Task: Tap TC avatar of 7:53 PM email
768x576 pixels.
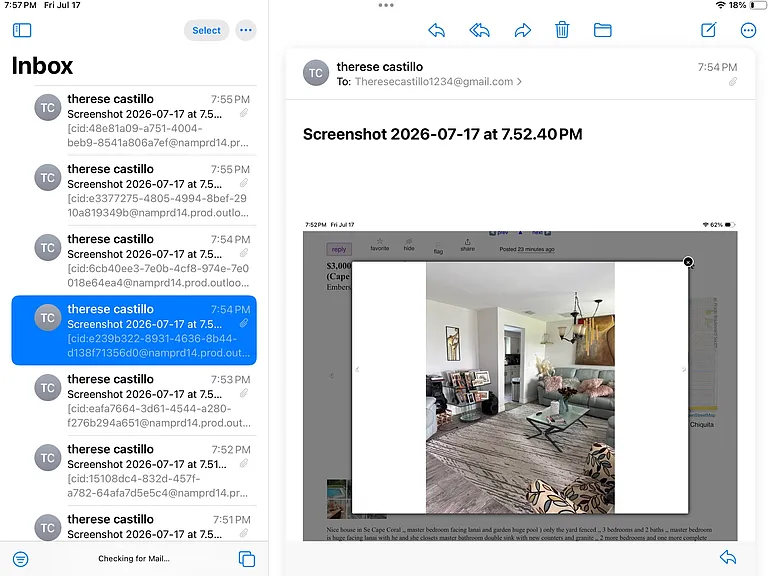Action: coord(48,388)
